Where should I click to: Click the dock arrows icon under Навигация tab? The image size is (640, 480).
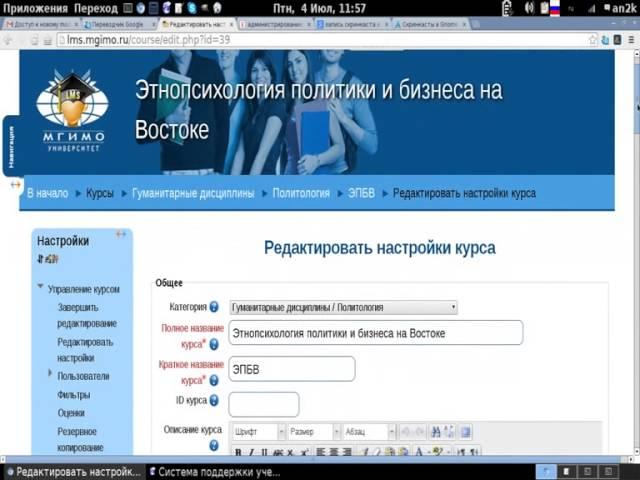(x=16, y=185)
